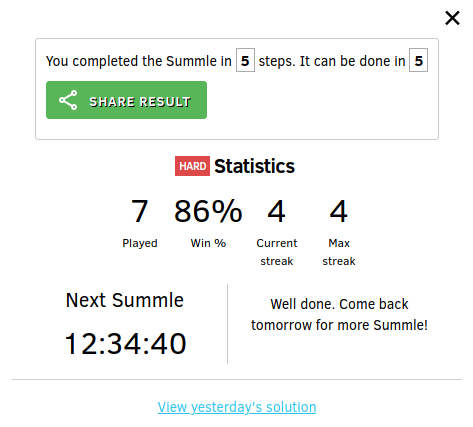Close the Summle results dialog
473x427 pixels.
(452, 18)
